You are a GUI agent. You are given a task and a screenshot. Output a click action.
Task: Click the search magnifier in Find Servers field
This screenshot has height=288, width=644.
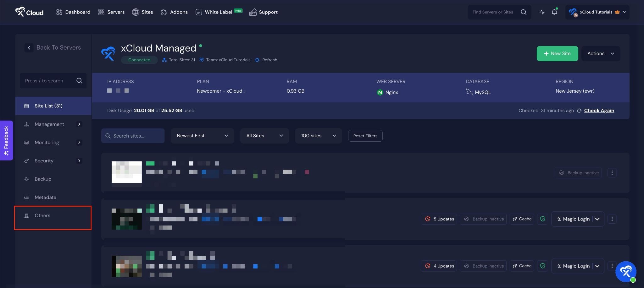pos(524,12)
